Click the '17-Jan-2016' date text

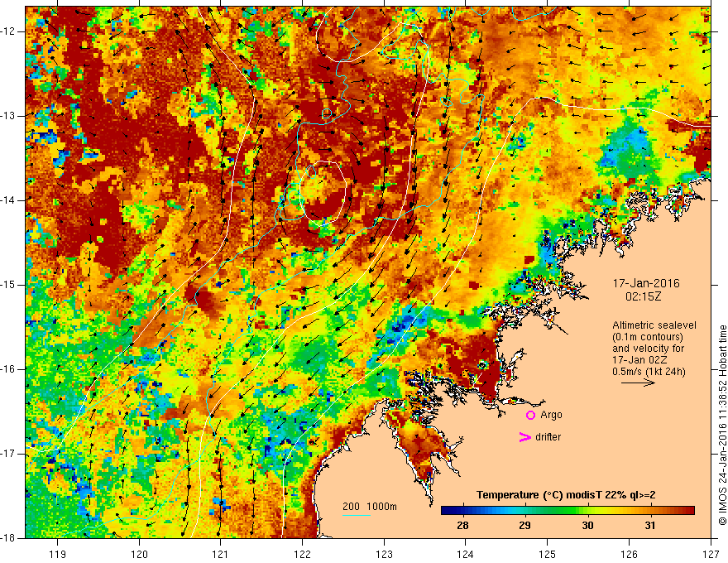tap(646, 283)
